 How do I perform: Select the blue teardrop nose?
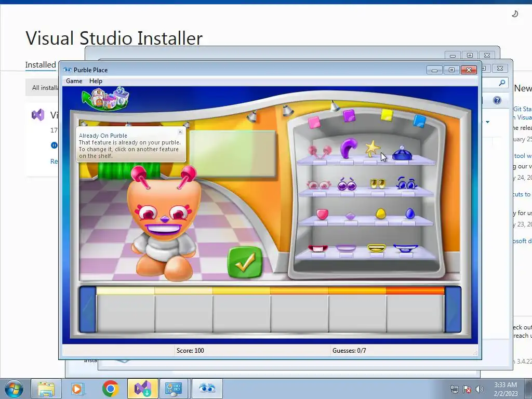[410, 213]
